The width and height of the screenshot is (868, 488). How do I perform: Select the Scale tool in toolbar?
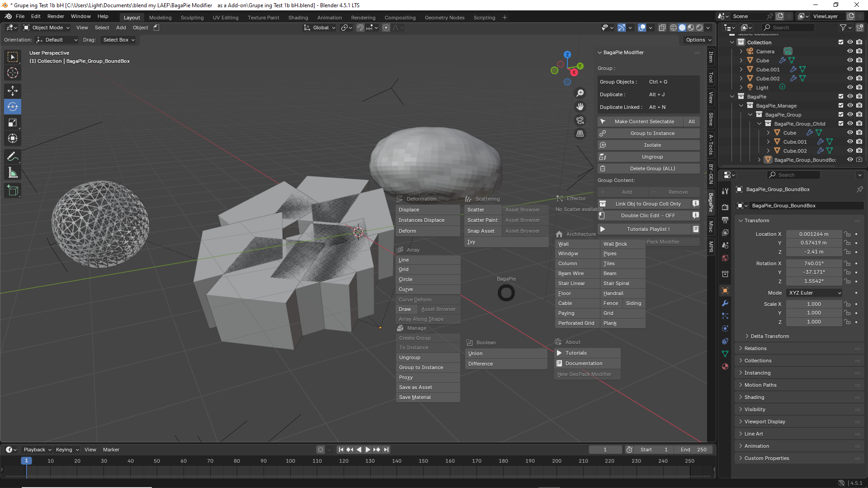(x=13, y=123)
